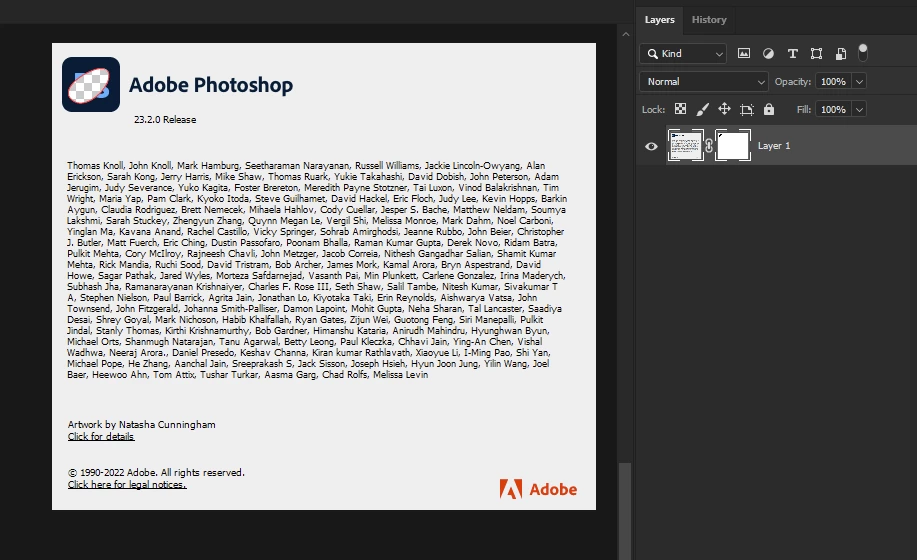Filter for shape layers icon
Image resolution: width=917 pixels, height=560 pixels.
pyautogui.click(x=816, y=54)
